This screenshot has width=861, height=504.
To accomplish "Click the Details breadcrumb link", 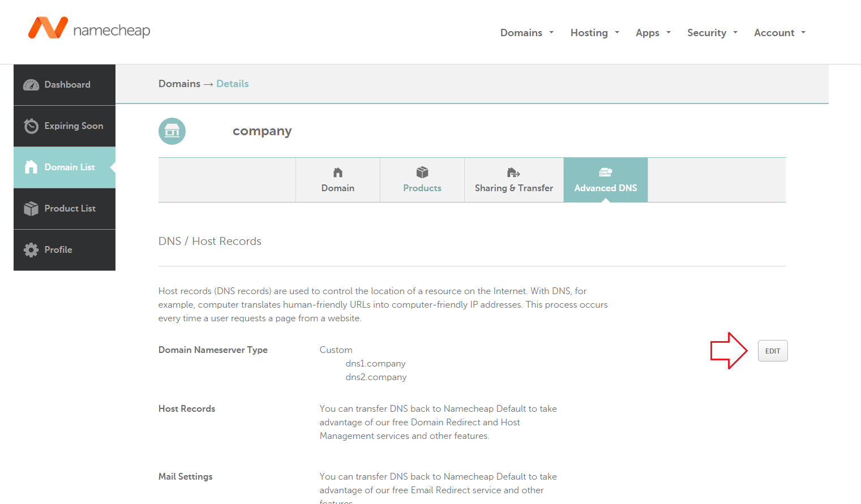I will (233, 84).
